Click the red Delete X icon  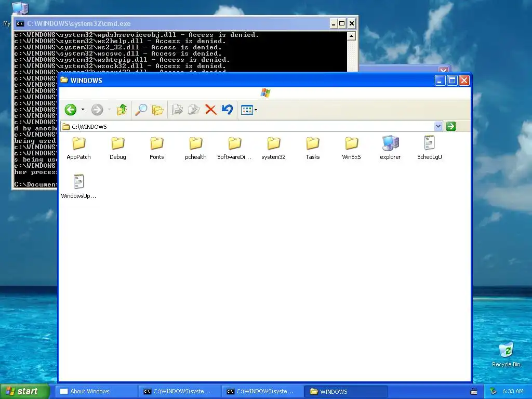pos(211,110)
